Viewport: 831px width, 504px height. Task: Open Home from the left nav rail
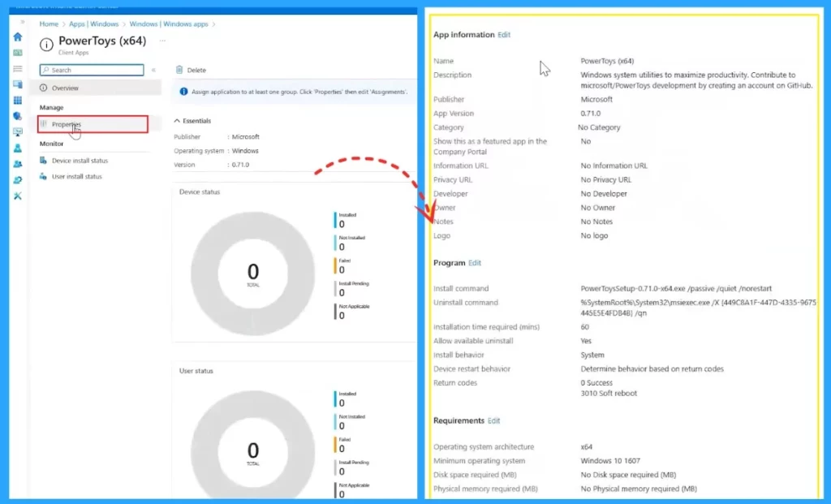tap(18, 37)
